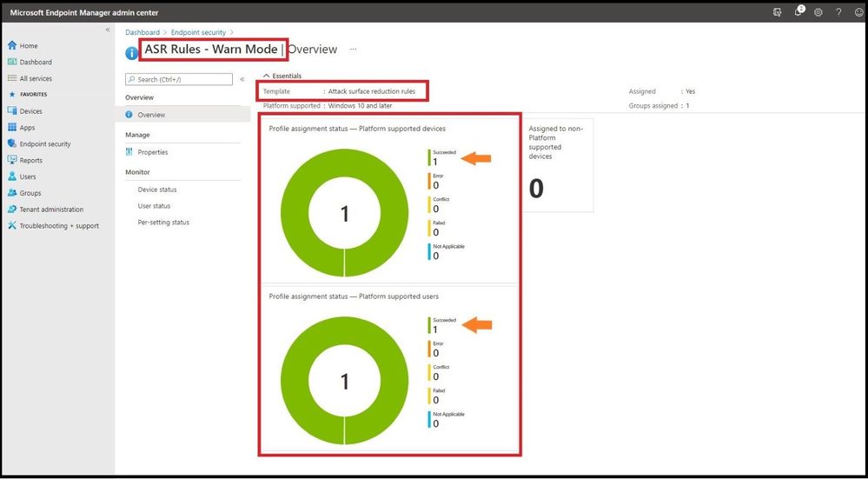Click the Devices icon in sidebar

pos(12,110)
